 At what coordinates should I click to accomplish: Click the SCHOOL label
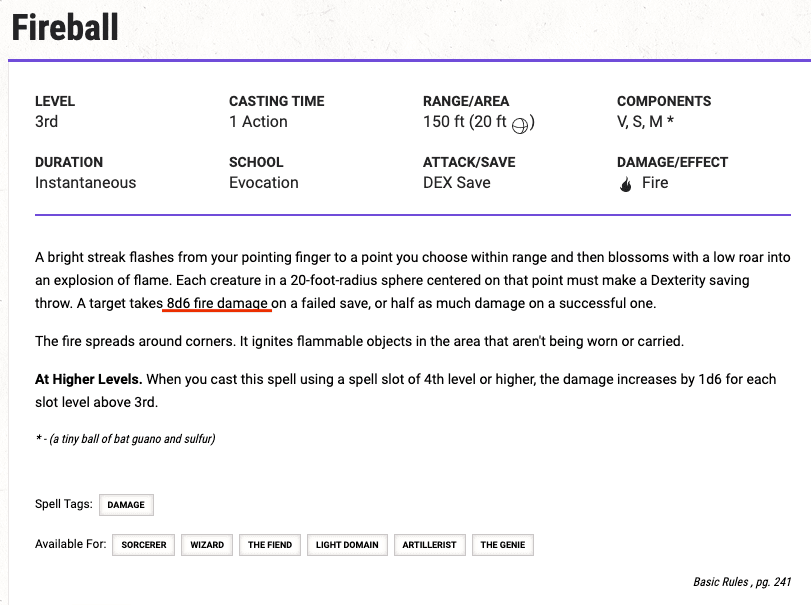[256, 162]
